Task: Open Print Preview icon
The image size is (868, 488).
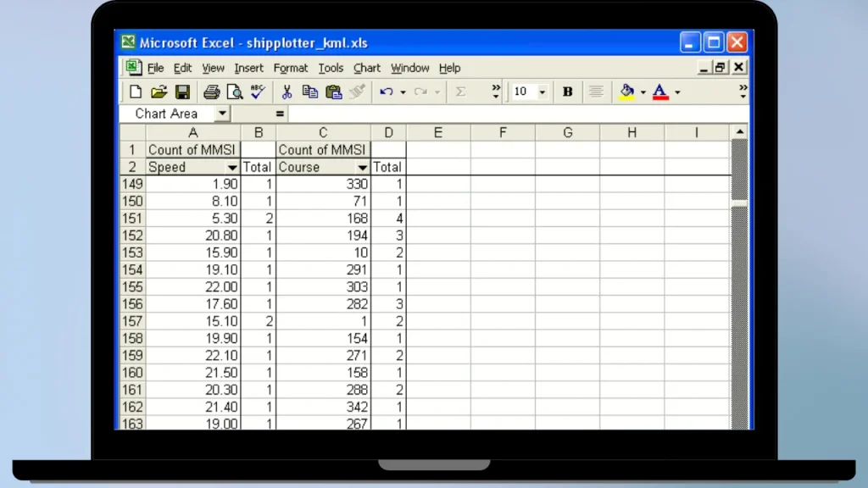Action: tap(235, 91)
